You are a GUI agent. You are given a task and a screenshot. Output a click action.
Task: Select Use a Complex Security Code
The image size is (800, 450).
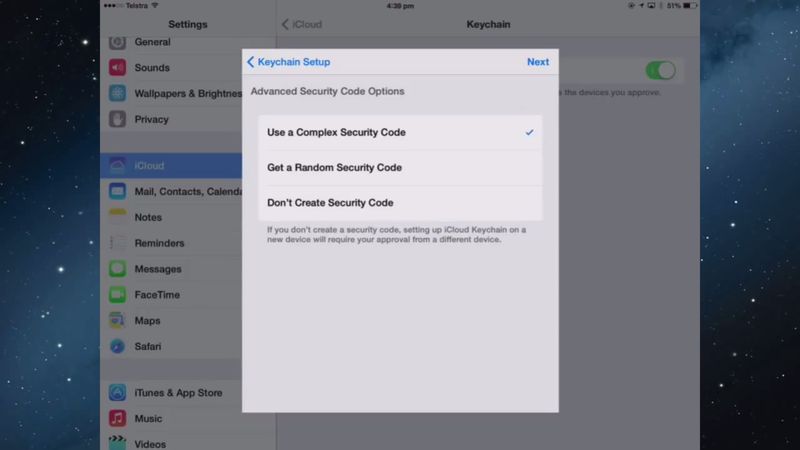coord(400,132)
